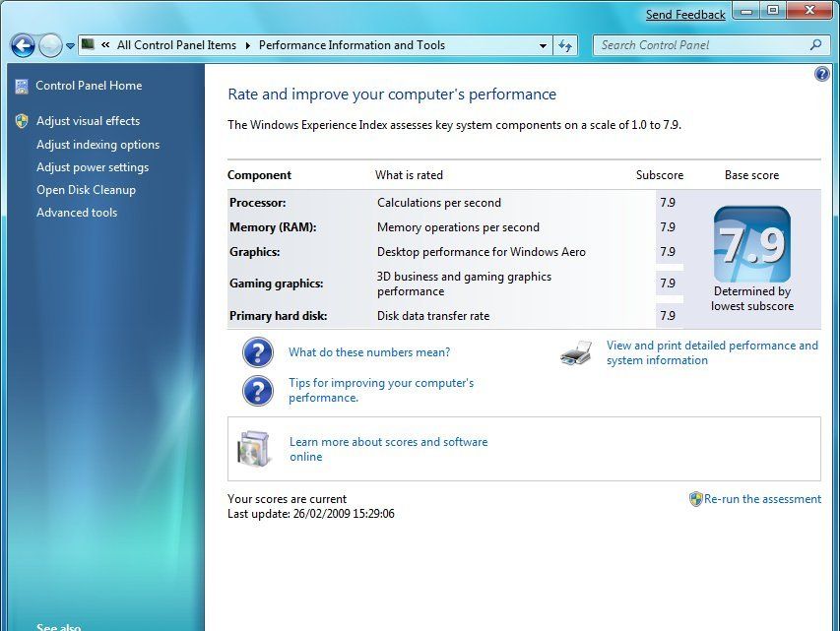Viewport: 840px width, 631px height.
Task: Click the shield icon next to Adjust visual effects
Action: click(x=21, y=121)
